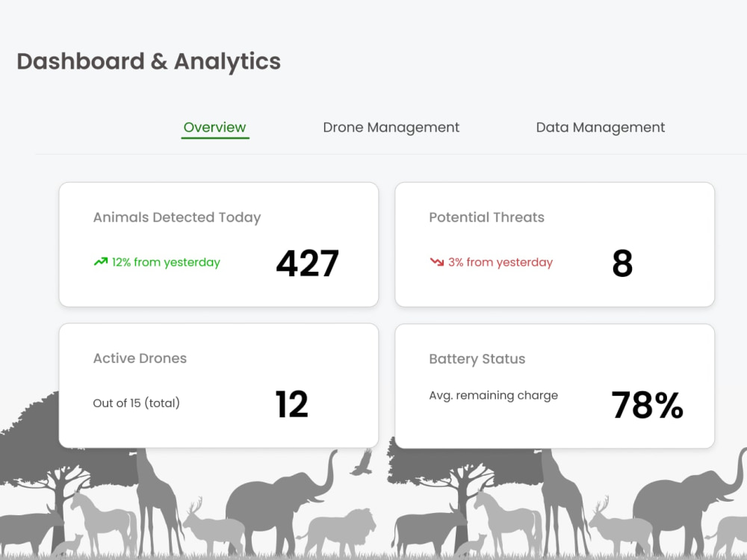
Task: Click the Potential Threats label
Action: tap(486, 217)
